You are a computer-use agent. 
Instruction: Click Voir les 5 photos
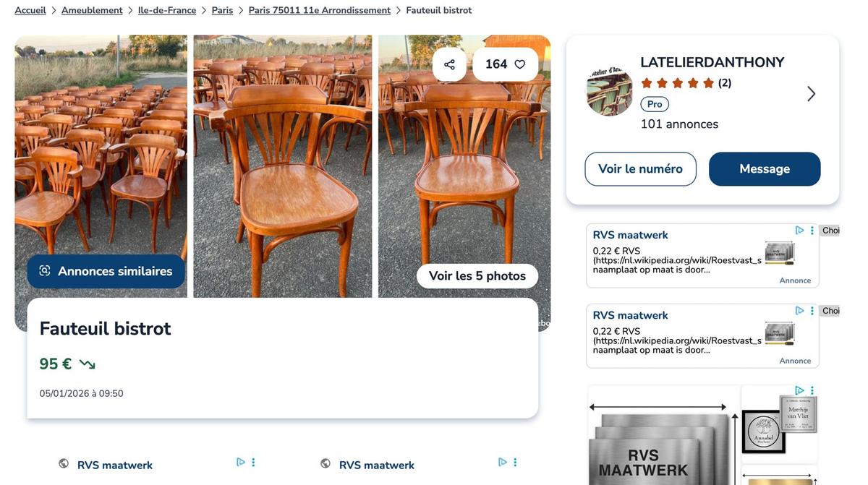click(x=477, y=276)
